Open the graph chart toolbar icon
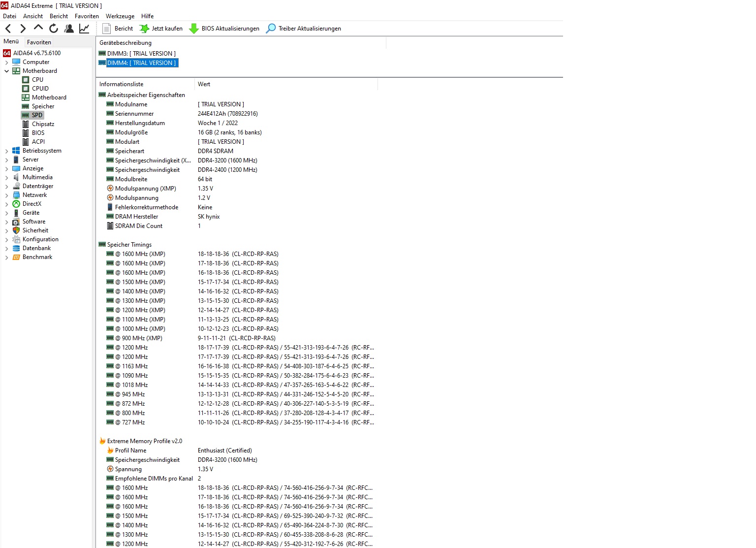756x548 pixels. click(84, 29)
